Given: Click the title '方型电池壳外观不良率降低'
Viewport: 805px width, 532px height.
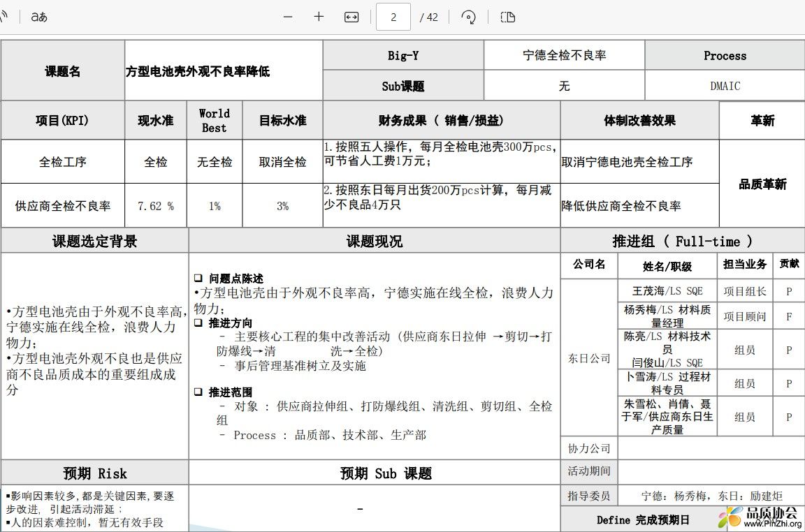Looking at the screenshot, I should pyautogui.click(x=198, y=71).
